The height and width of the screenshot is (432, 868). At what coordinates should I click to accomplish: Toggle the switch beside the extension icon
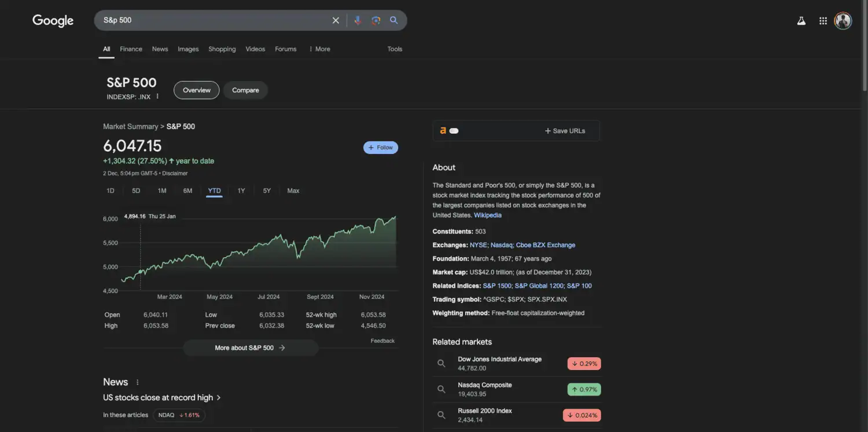coord(454,131)
